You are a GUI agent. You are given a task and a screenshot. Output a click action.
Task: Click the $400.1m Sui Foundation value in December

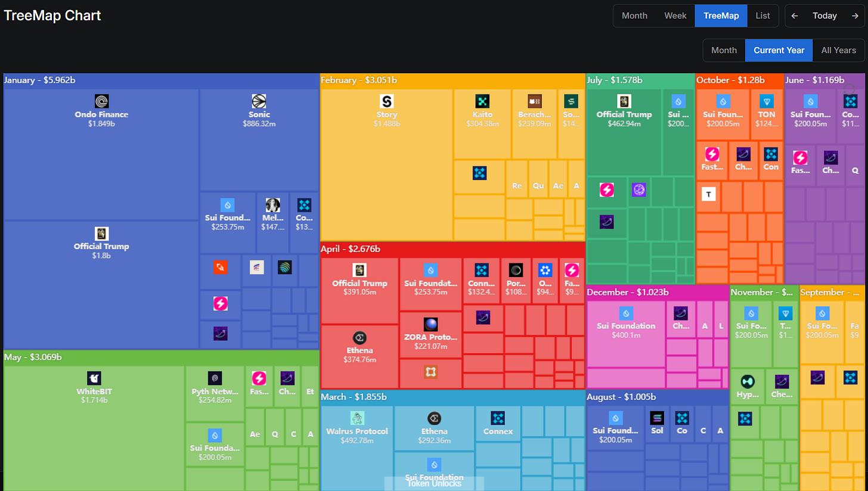click(626, 335)
